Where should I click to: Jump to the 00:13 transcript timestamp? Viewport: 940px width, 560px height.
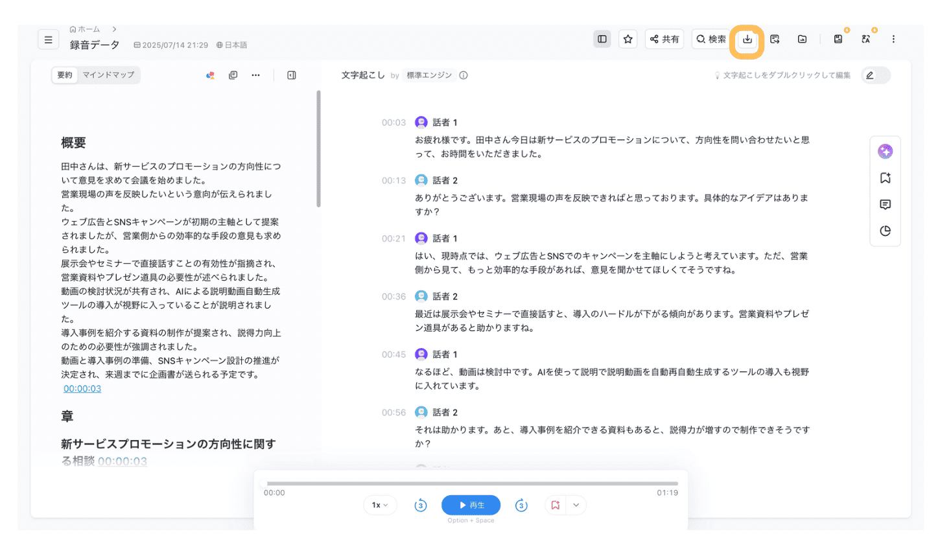(394, 181)
